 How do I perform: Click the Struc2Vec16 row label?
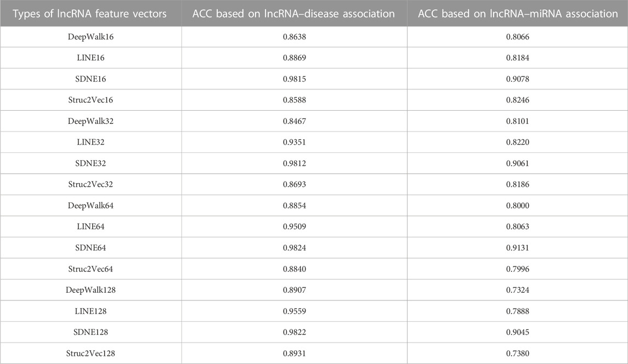coord(90,100)
